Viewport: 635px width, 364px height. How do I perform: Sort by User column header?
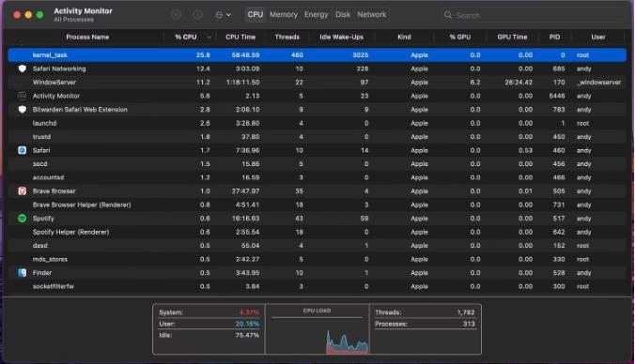[x=598, y=37]
